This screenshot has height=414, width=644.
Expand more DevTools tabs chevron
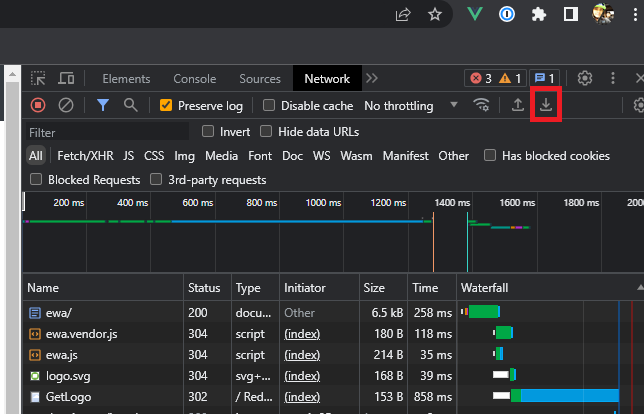tap(372, 79)
